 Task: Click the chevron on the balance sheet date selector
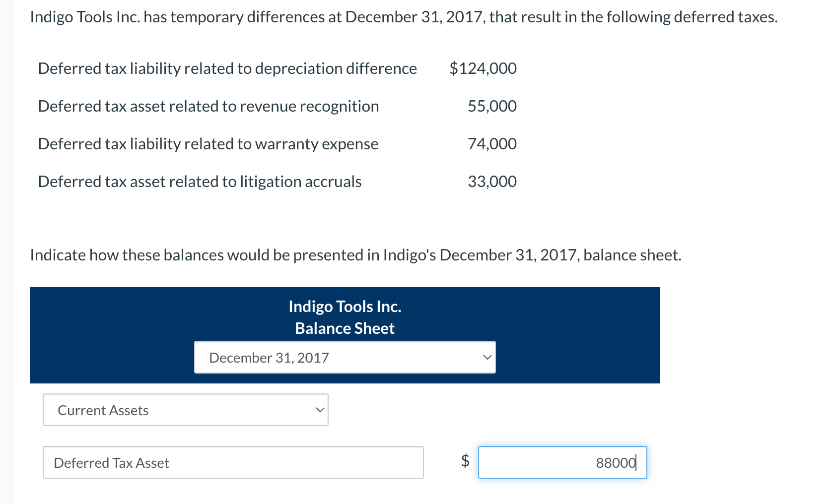pyautogui.click(x=487, y=357)
